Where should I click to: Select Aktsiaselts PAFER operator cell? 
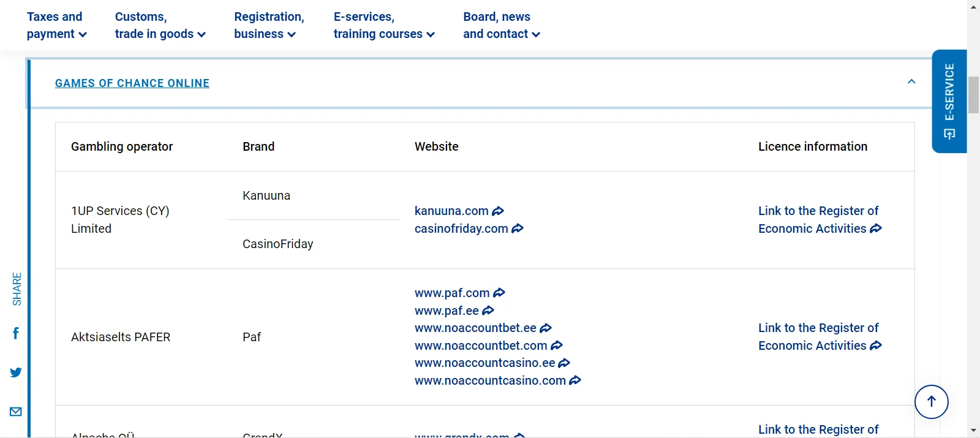(x=141, y=337)
